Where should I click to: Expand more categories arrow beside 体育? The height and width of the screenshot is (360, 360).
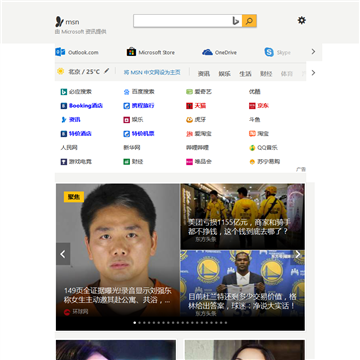click(313, 73)
